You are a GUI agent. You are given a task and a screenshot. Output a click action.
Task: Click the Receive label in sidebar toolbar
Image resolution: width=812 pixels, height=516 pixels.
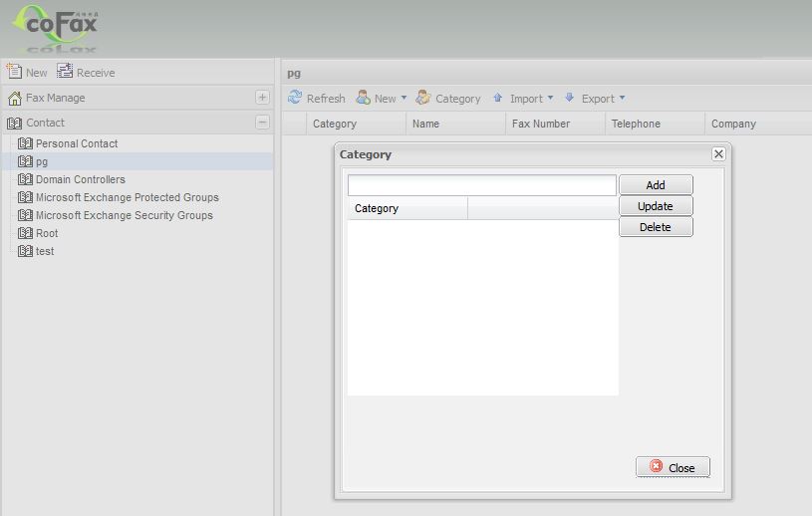pos(96,73)
